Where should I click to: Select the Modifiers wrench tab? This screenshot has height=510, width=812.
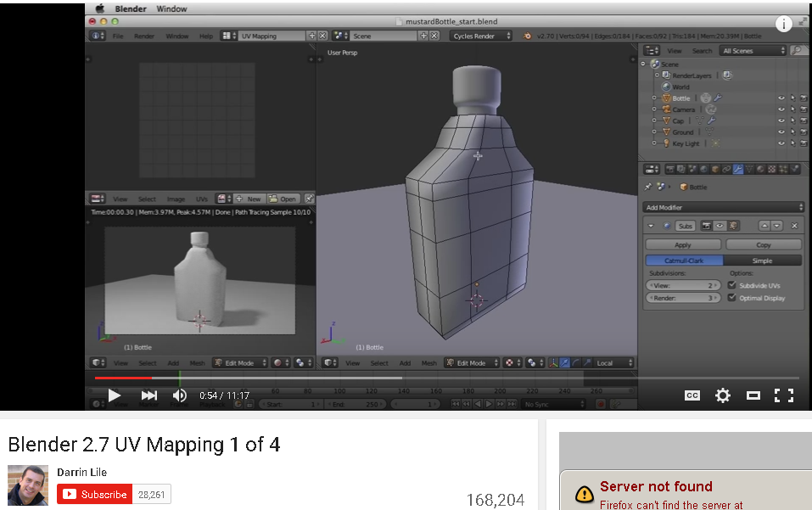click(x=738, y=170)
